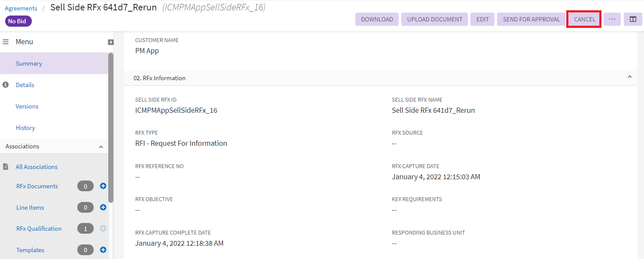Image resolution: width=644 pixels, height=259 pixels.
Task: Collapse the left sidebar panel arrow
Action: pyautogui.click(x=110, y=42)
